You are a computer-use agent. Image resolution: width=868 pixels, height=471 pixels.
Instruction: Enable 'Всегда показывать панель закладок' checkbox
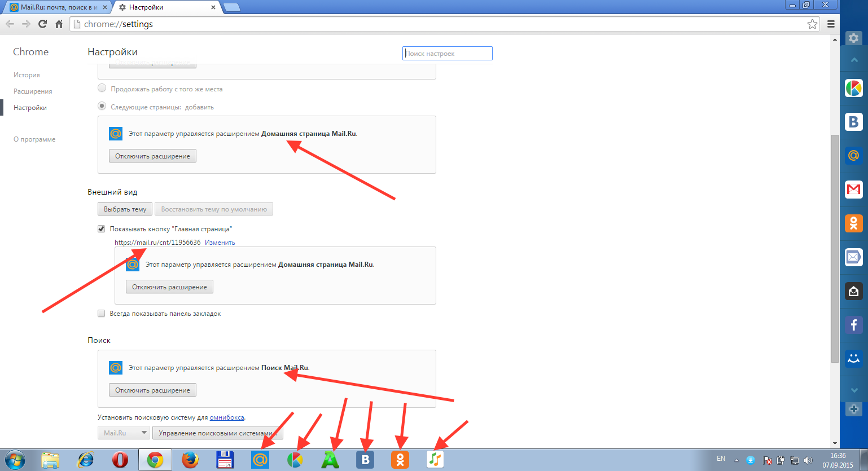(102, 313)
